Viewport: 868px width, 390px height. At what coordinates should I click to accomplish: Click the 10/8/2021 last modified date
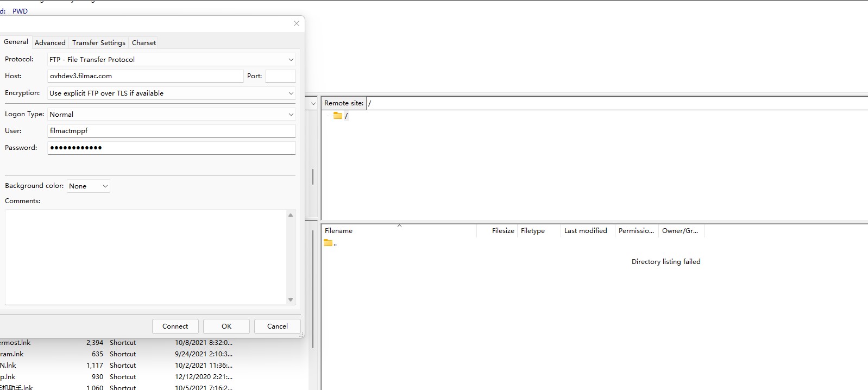tap(204, 343)
